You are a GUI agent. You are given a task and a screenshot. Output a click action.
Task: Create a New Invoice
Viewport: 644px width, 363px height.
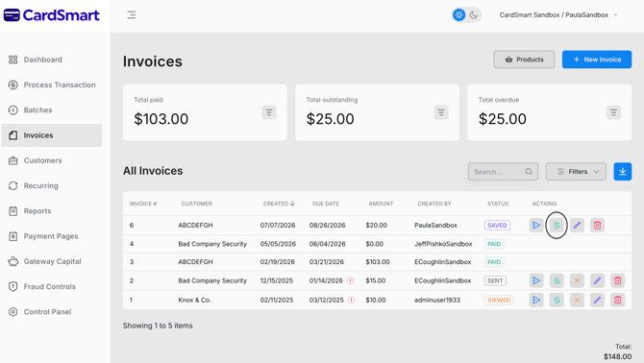coord(596,60)
